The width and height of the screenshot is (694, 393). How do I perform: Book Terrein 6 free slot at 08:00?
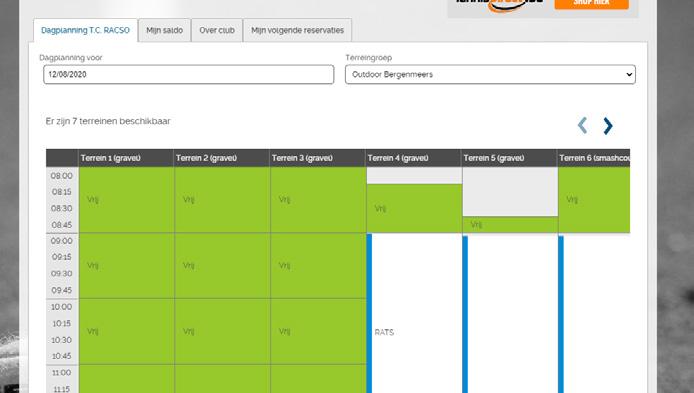(594, 200)
